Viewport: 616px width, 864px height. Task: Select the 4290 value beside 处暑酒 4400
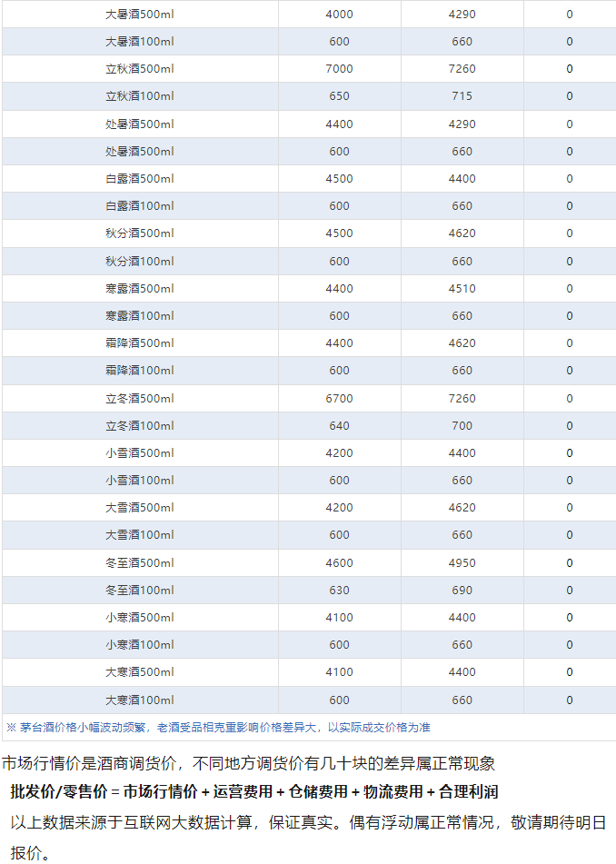coord(462,124)
